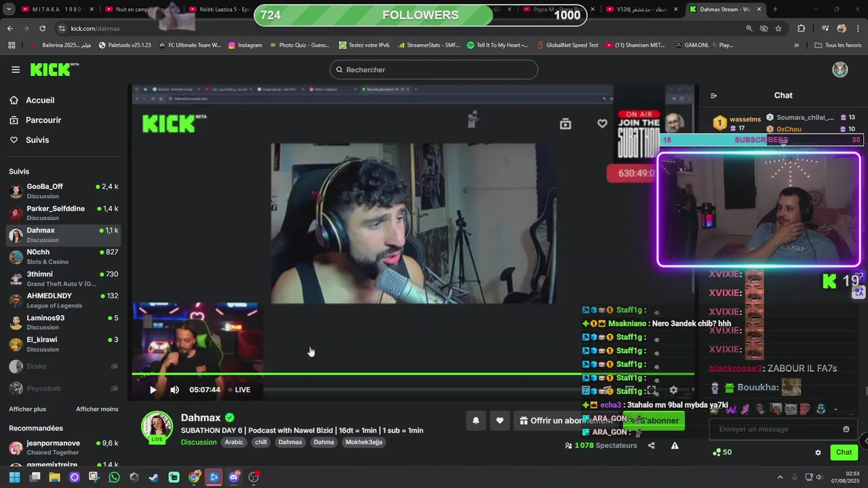868x488 pixels.
Task: Open the Windows Start menu
Action: click(14, 477)
